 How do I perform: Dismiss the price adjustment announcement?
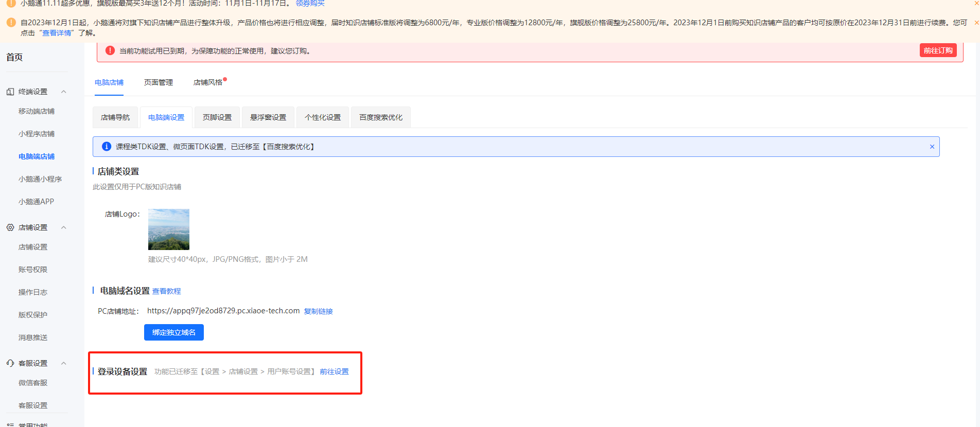(976, 23)
